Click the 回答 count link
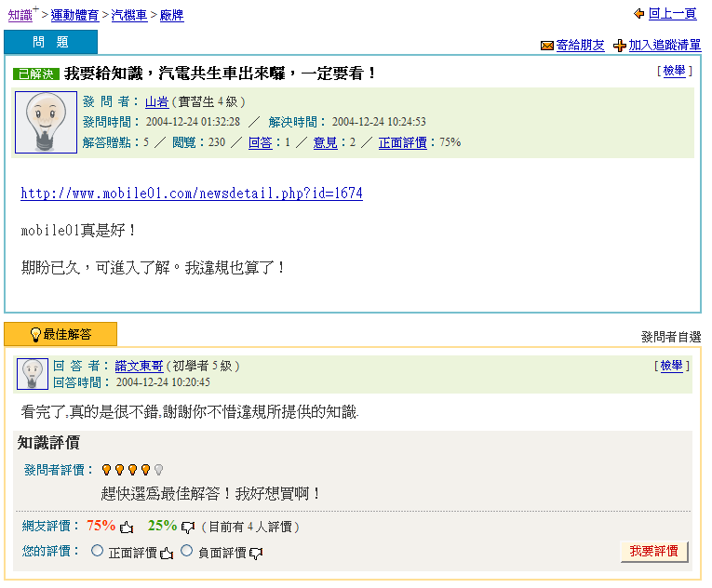This screenshot has height=588, width=712. point(261,142)
